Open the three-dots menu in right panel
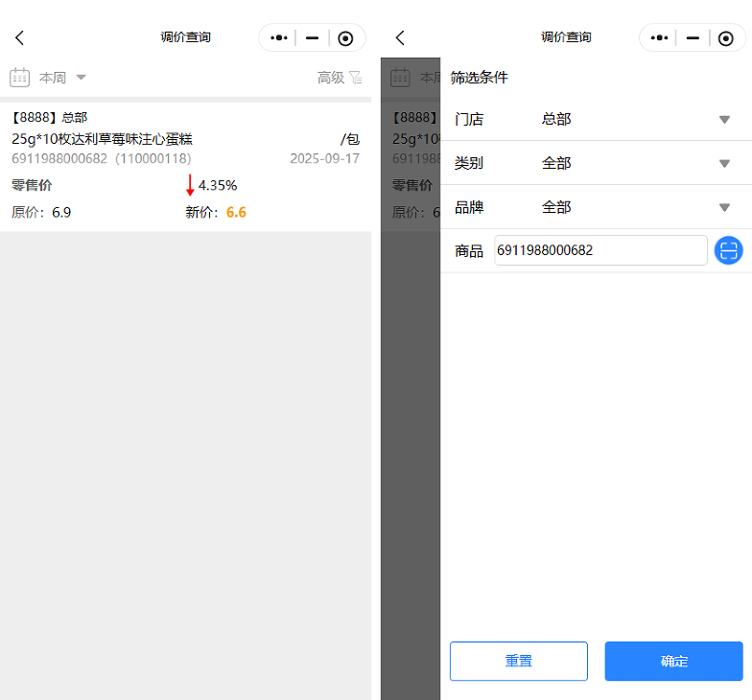This screenshot has width=752, height=700. pos(660,38)
